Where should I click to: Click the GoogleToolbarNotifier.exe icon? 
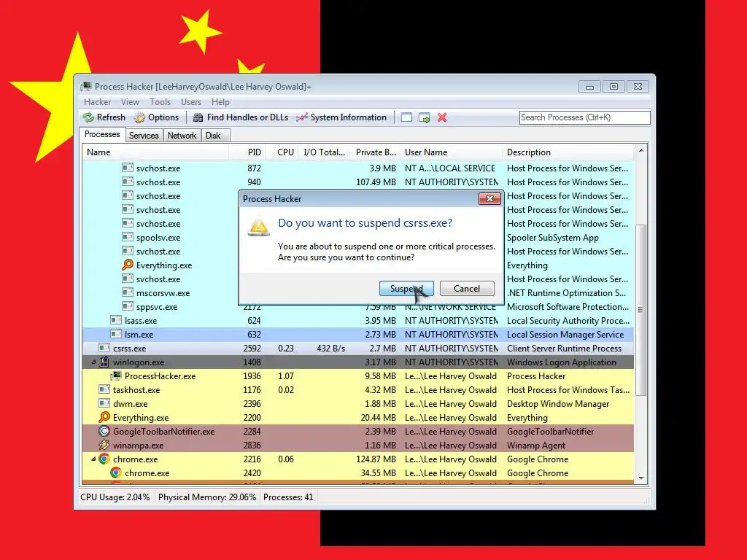(104, 432)
